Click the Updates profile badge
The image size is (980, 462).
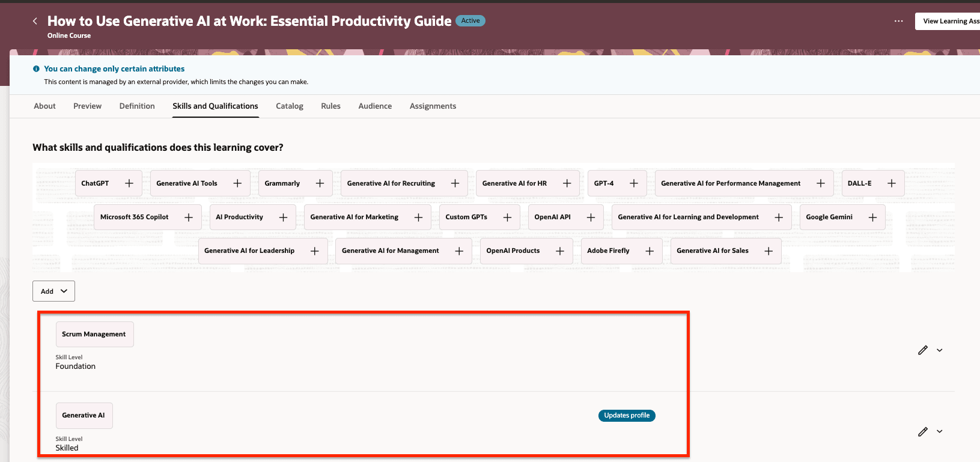[627, 416]
